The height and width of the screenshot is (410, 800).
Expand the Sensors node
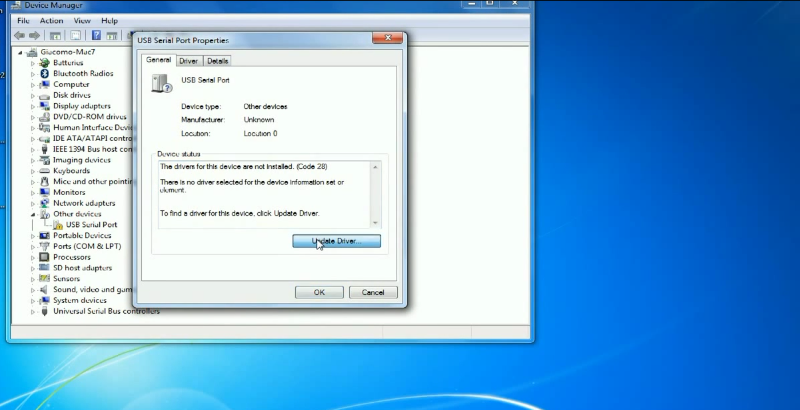click(33, 279)
